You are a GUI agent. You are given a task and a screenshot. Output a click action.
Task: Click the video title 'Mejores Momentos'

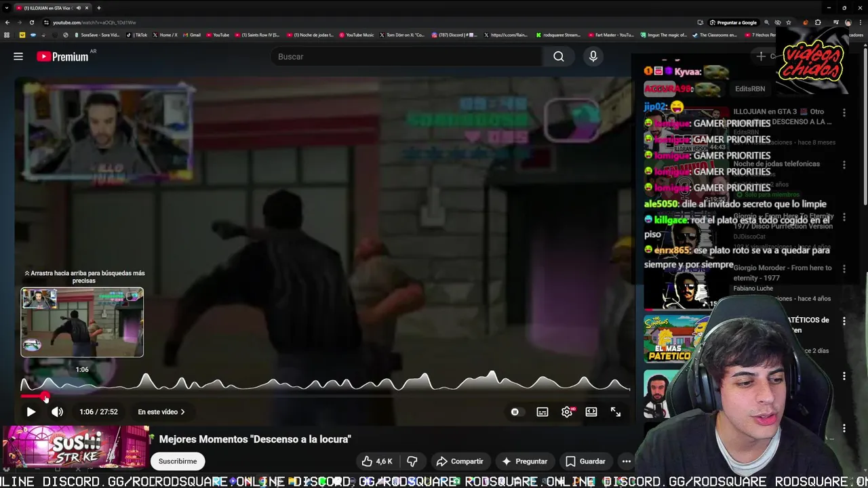pyautogui.click(x=255, y=439)
